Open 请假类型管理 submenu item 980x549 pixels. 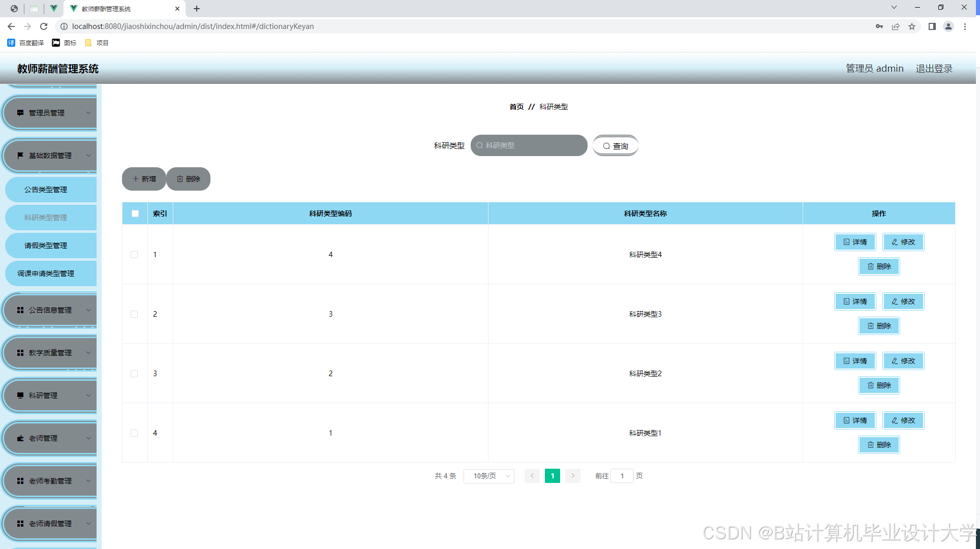46,246
